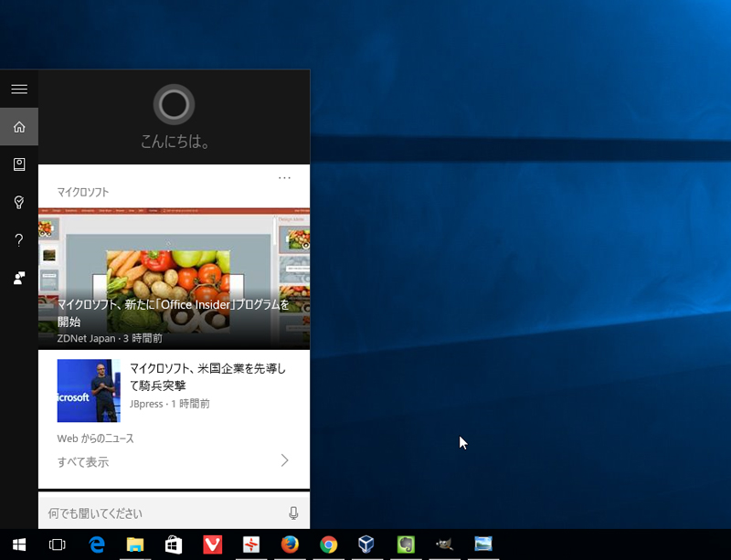
Task: Open Evernote from the taskbar
Action: 406,544
